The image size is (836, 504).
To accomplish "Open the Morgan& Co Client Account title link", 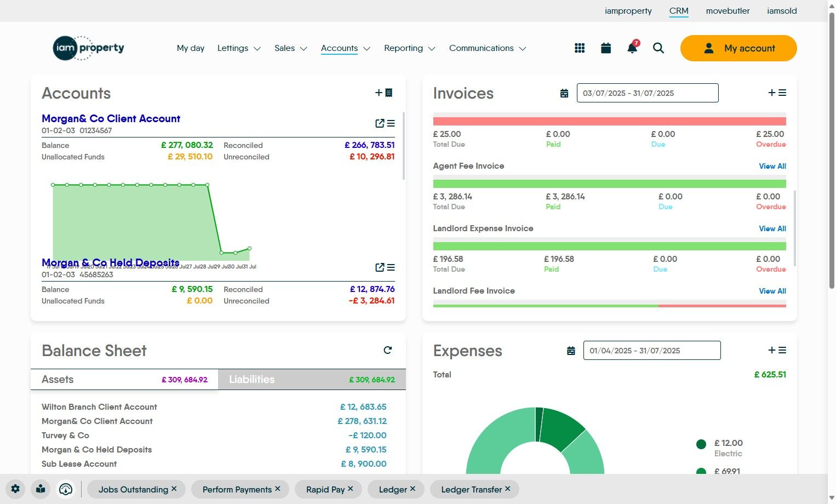I will pyautogui.click(x=111, y=119).
